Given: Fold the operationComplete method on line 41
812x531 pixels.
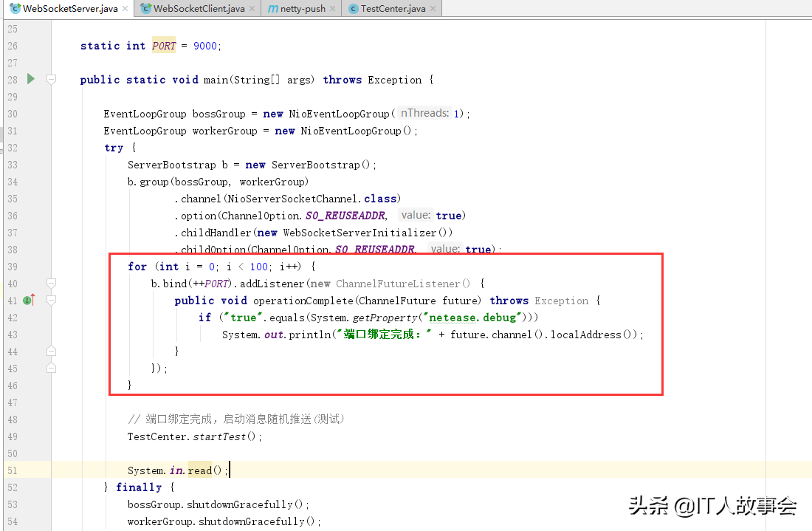Looking at the screenshot, I should point(52,300).
